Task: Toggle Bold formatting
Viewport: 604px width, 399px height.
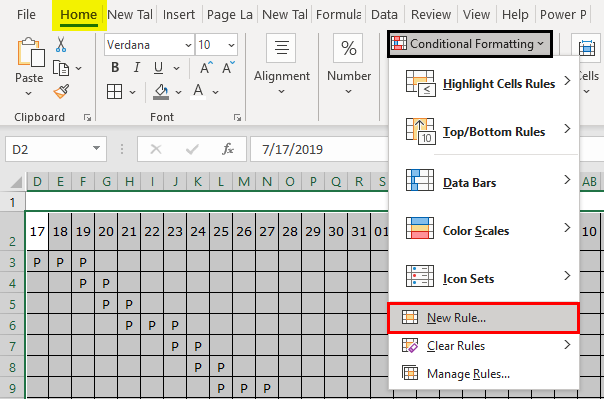Action: (x=115, y=68)
